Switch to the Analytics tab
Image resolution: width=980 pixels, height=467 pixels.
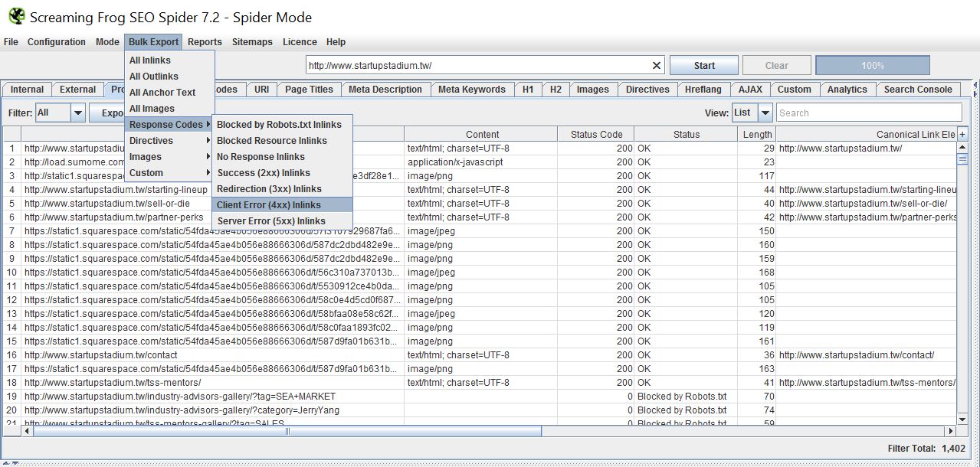tap(847, 90)
